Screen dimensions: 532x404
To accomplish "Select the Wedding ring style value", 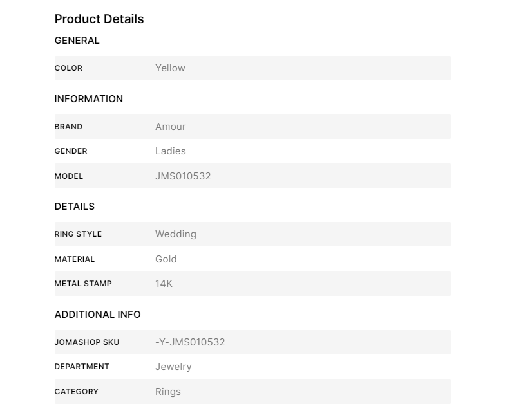I will click(x=175, y=234).
